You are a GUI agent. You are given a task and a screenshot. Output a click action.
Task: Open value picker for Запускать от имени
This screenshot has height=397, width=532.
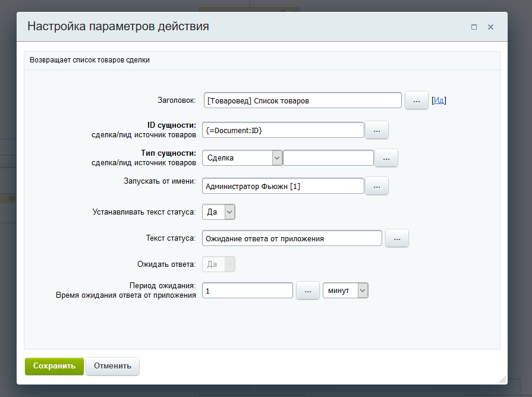(376, 186)
